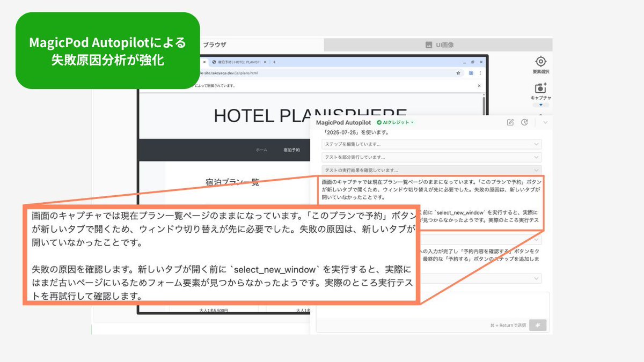Dismiss the automation control infobar
This screenshot has height=362, width=644.
479,86
